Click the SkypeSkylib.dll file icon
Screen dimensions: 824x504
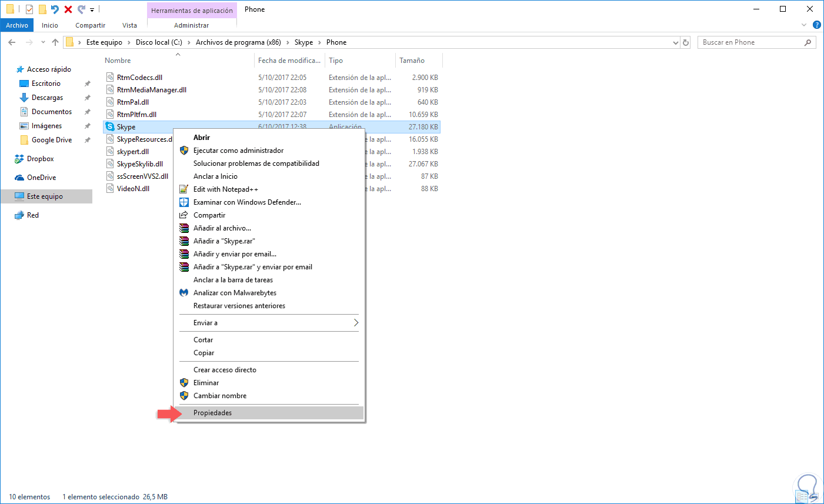pyautogui.click(x=110, y=163)
